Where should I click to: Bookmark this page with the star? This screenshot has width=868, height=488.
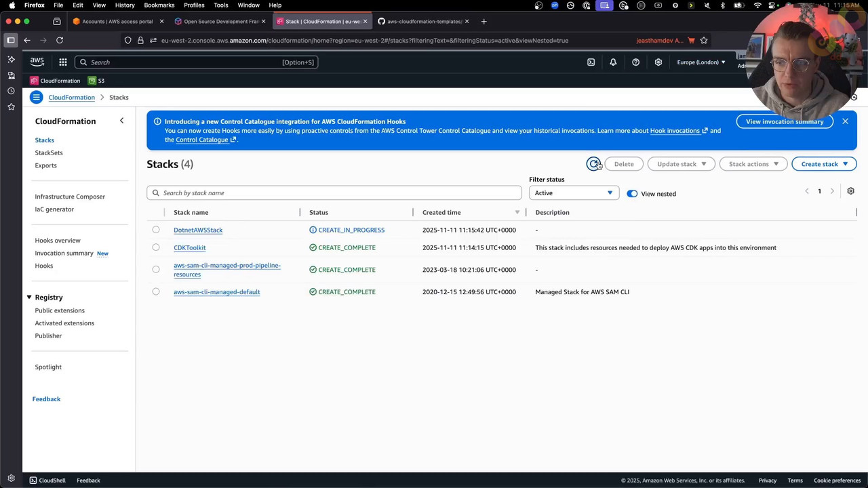click(x=704, y=41)
